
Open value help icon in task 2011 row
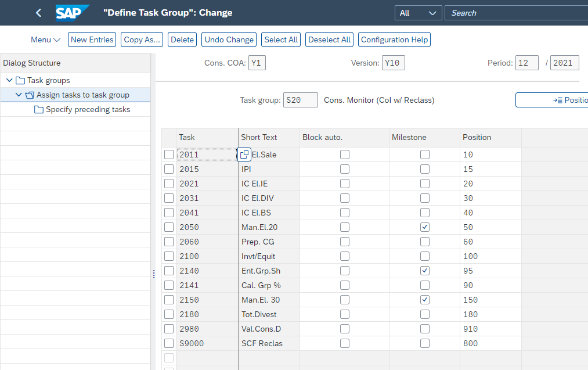(244, 155)
